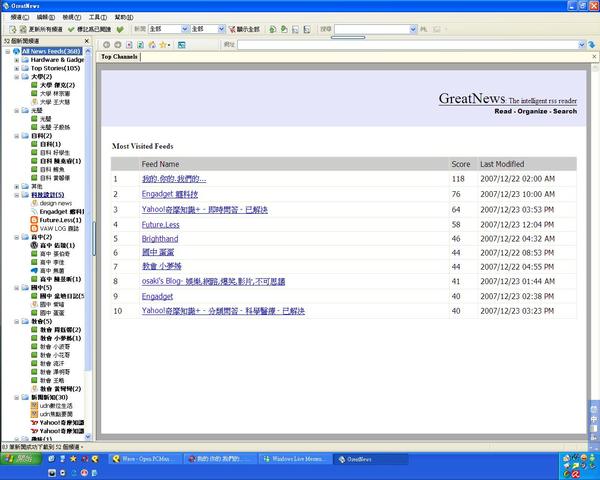Click the browser forward button icon

point(118,45)
